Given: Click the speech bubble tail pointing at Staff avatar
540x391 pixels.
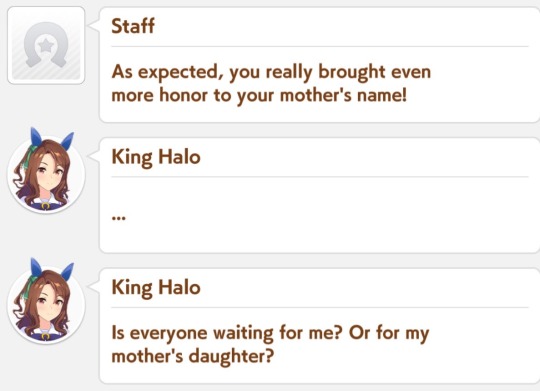Looking at the screenshot, I should pos(94,25).
